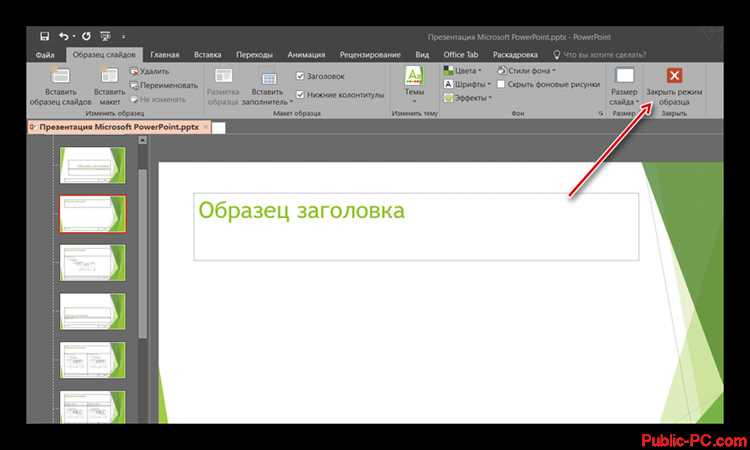Open the Вид ribbon tab
The height and width of the screenshot is (450, 750).
click(x=422, y=55)
